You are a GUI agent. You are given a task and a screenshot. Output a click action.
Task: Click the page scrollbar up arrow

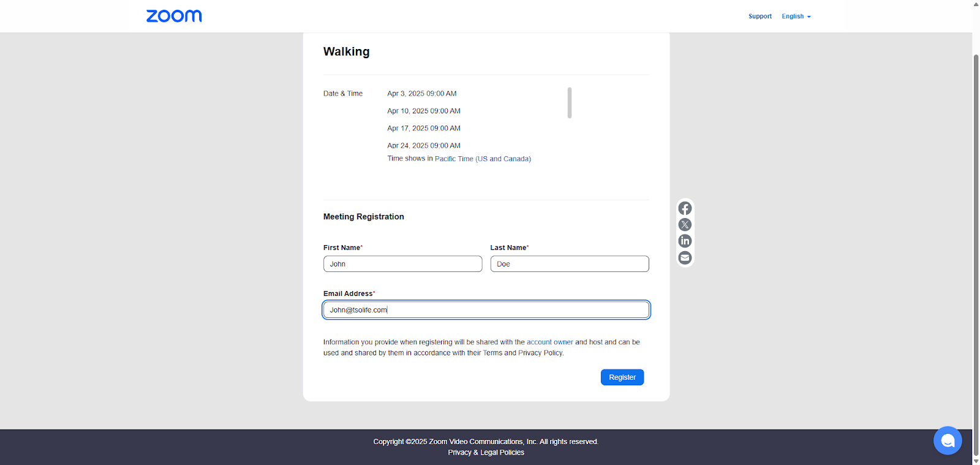point(976,4)
